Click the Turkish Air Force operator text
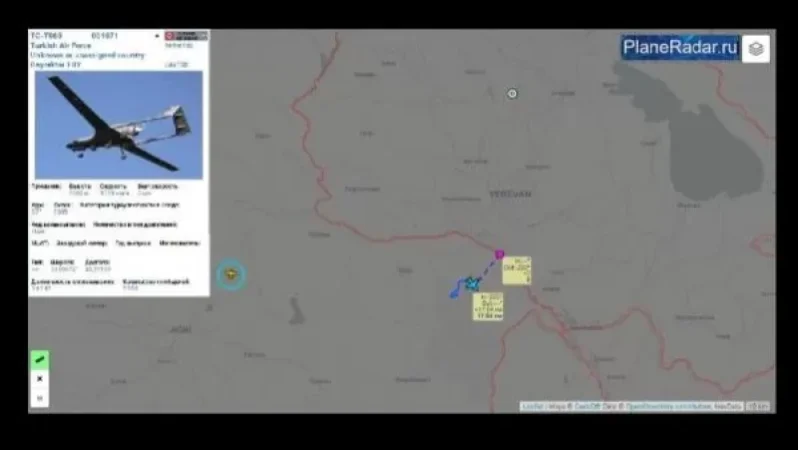 point(59,46)
